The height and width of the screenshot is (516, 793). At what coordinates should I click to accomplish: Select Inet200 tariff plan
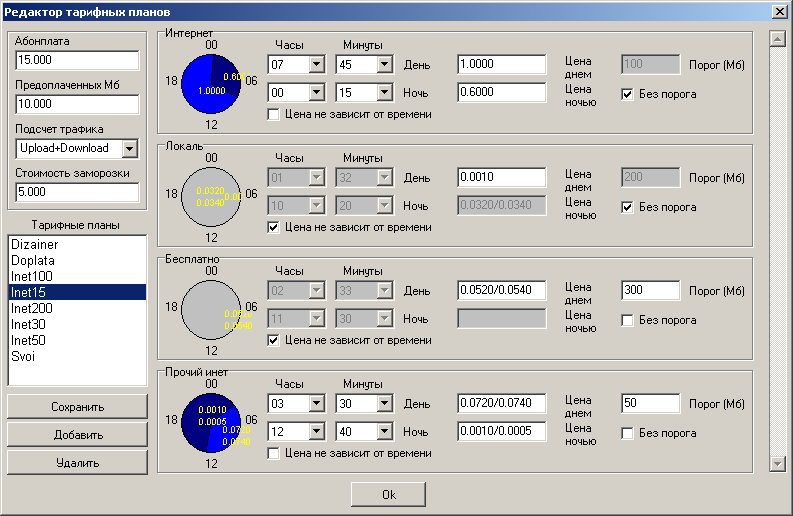(32, 308)
